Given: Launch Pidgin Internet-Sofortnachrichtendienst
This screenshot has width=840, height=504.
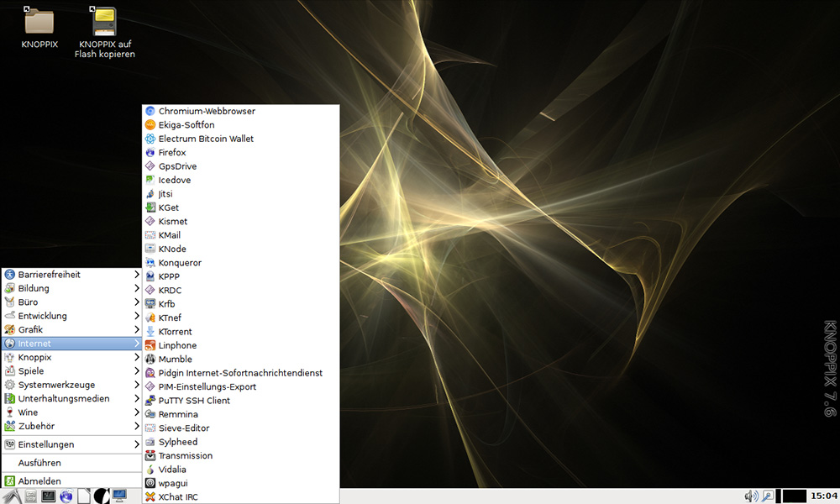Looking at the screenshot, I should coord(239,373).
